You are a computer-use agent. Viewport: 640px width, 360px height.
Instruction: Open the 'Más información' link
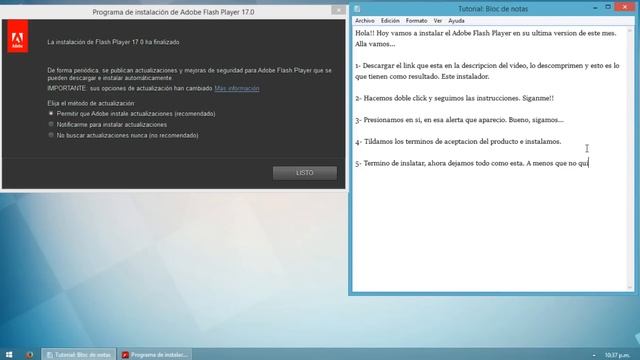(237, 88)
